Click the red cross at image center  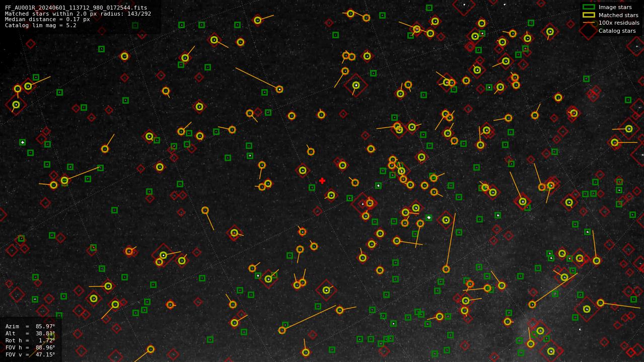322,181
